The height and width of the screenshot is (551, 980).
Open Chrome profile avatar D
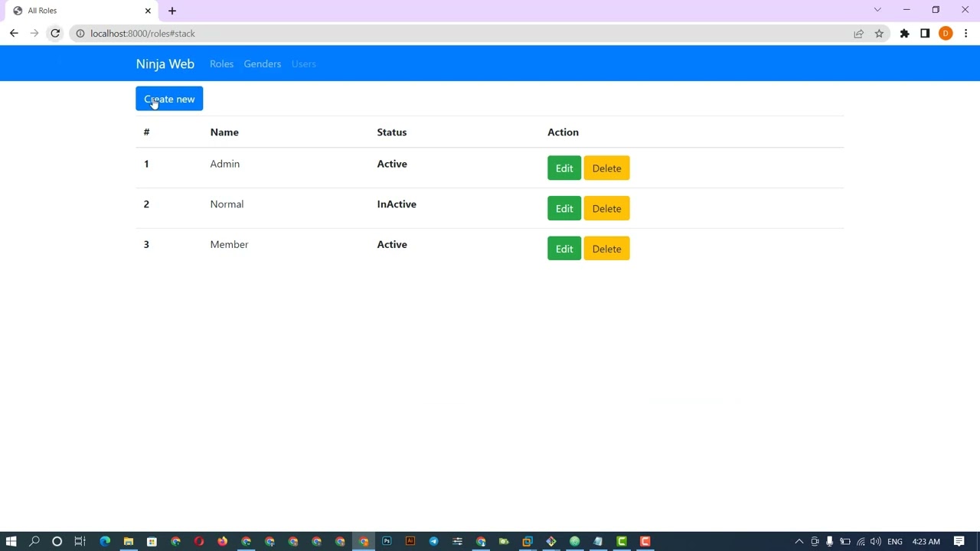pos(946,34)
